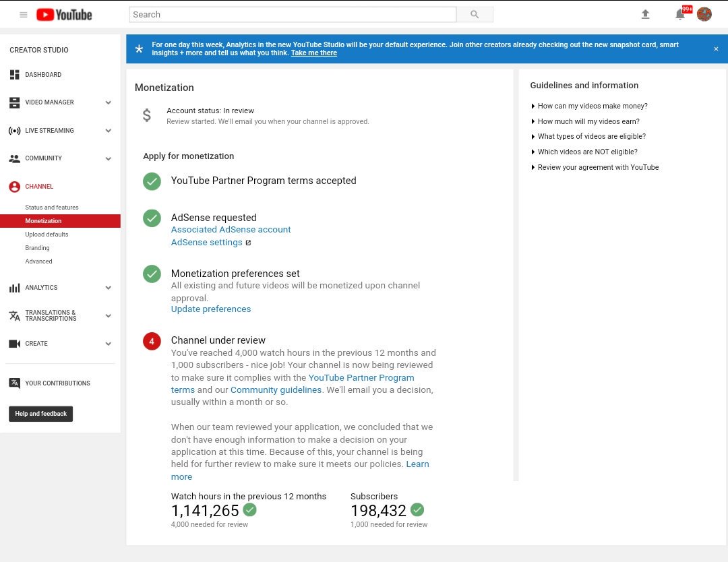Expand the Analytics chevron
728x562 pixels.
(x=108, y=288)
